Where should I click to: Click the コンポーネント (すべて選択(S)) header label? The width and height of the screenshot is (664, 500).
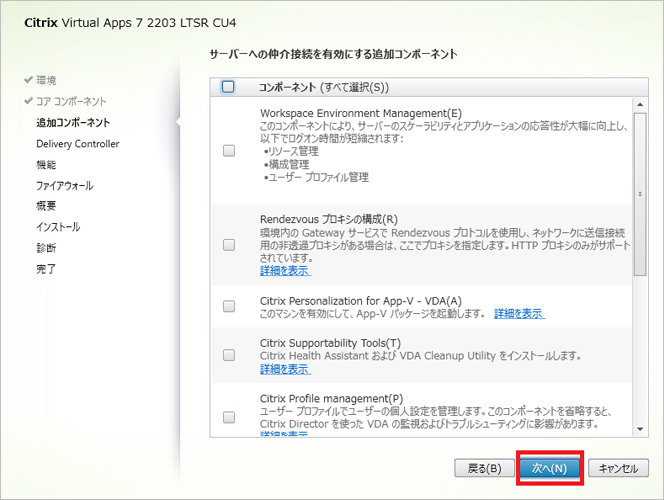[324, 87]
